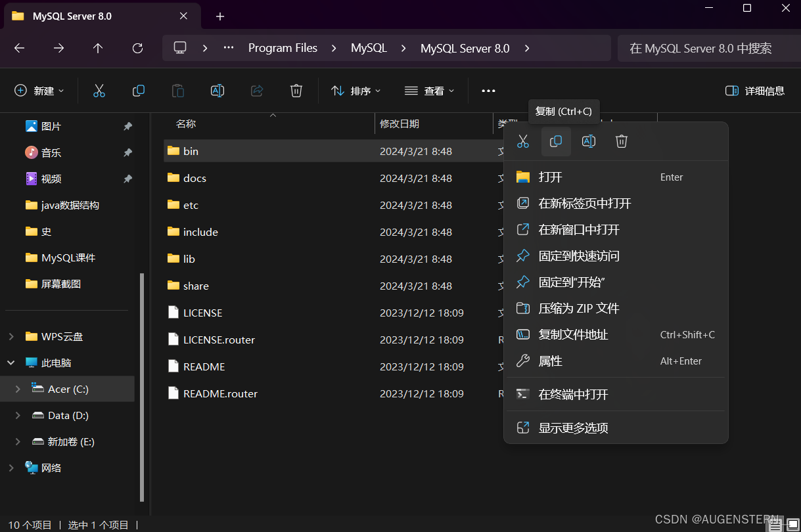Choose 压缩为 ZIP 文件
This screenshot has height=532, width=801.
coord(616,308)
